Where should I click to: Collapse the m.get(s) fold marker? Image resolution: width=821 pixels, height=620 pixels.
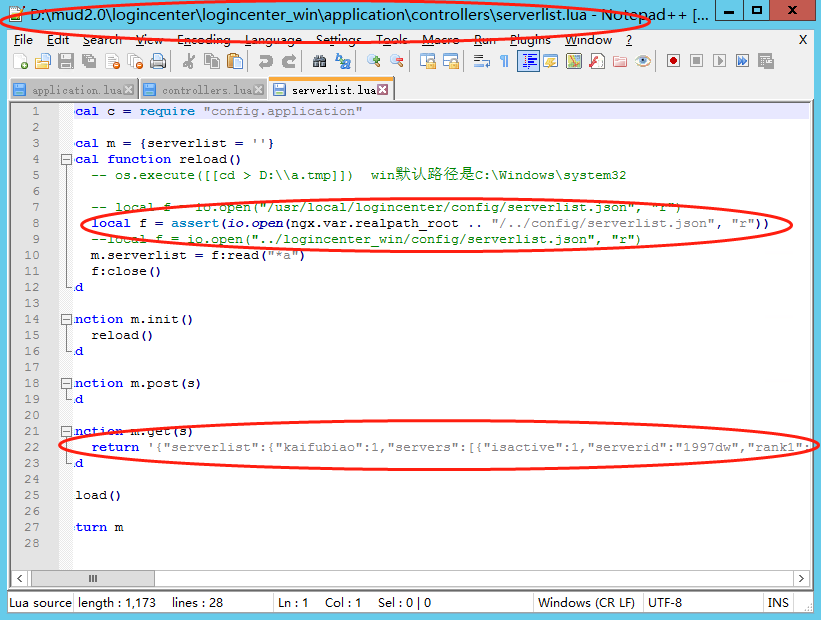pyautogui.click(x=66, y=431)
